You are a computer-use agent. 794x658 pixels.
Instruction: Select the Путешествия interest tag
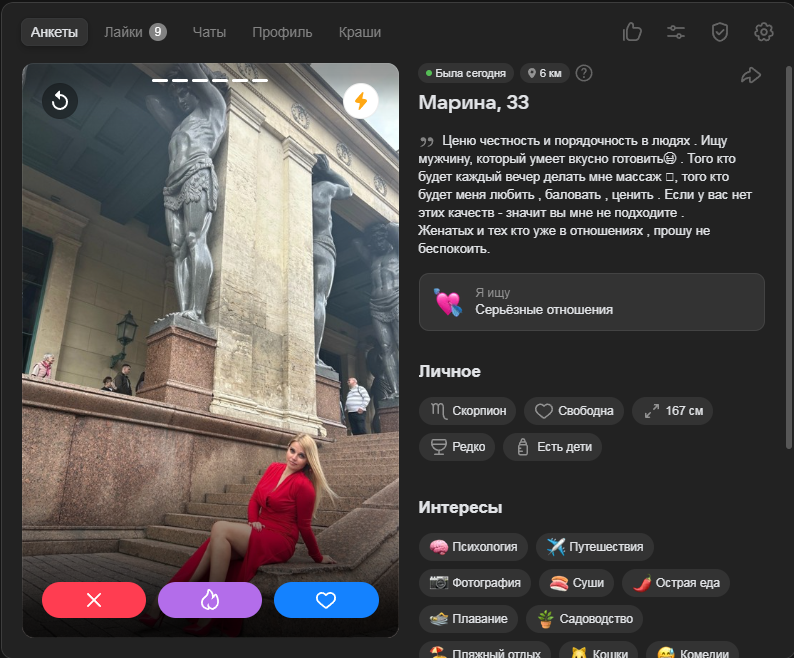pyautogui.click(x=595, y=547)
